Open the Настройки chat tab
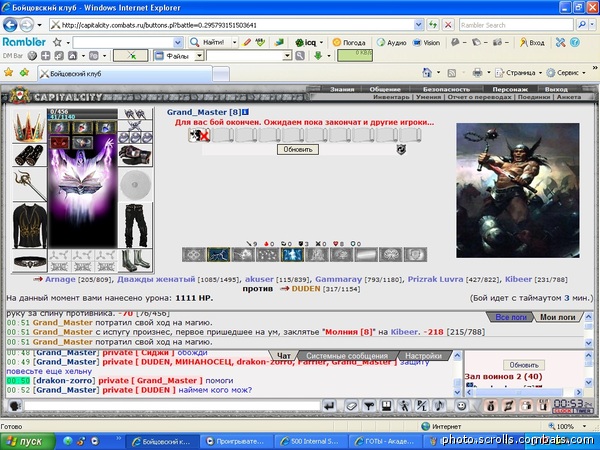Screen dimensions: 600x450 click(423, 356)
